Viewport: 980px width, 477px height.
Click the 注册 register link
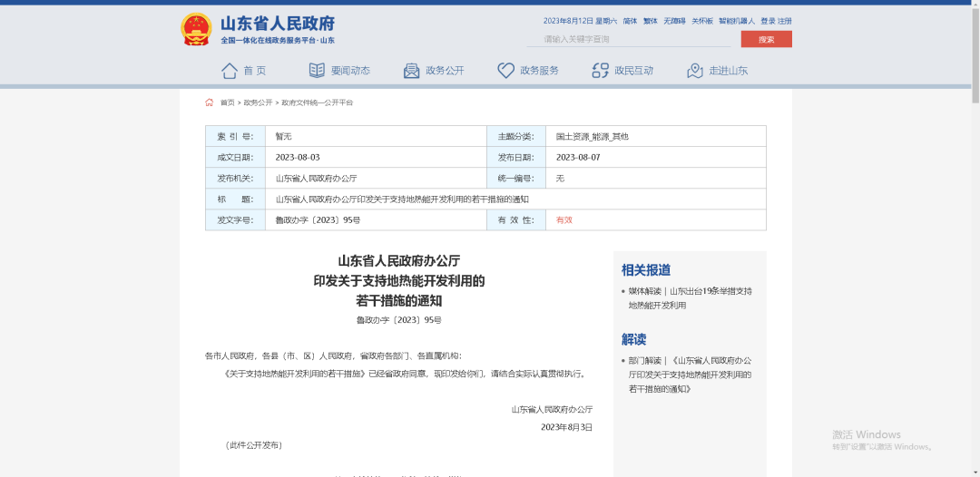pyautogui.click(x=784, y=21)
